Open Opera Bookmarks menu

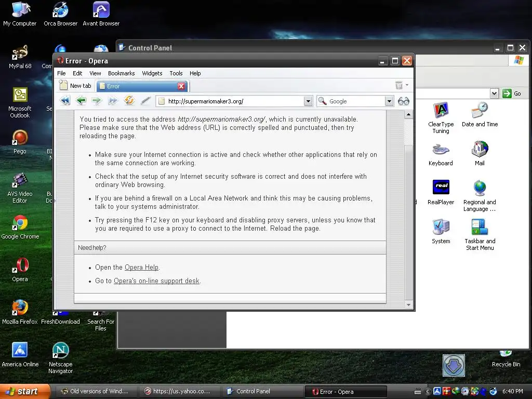(x=121, y=73)
